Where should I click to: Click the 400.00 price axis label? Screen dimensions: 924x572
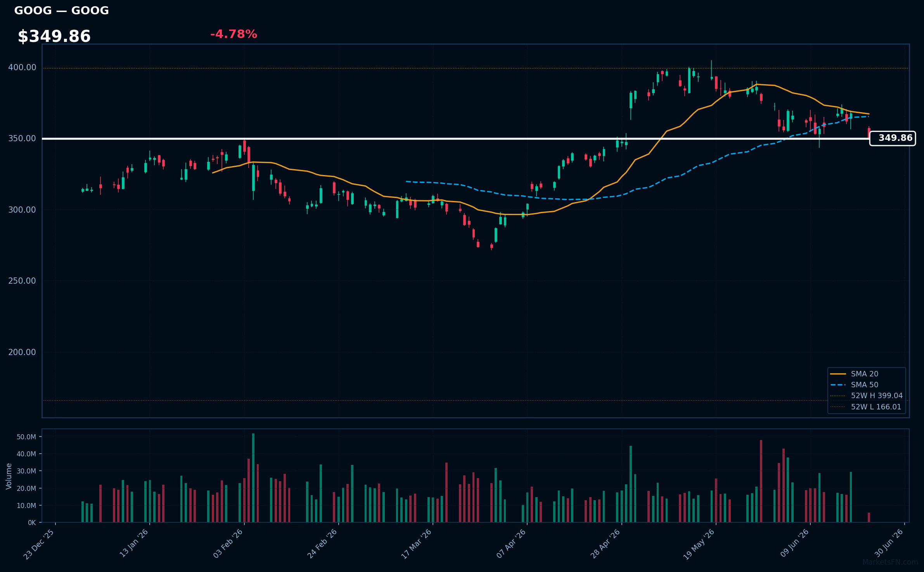(x=22, y=68)
